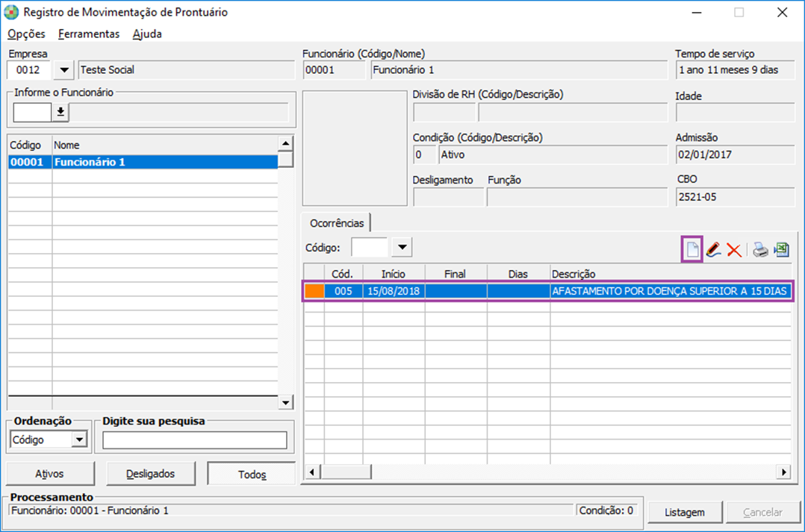The height and width of the screenshot is (532, 805).
Task: Click the Cód. column header
Action: point(343,274)
